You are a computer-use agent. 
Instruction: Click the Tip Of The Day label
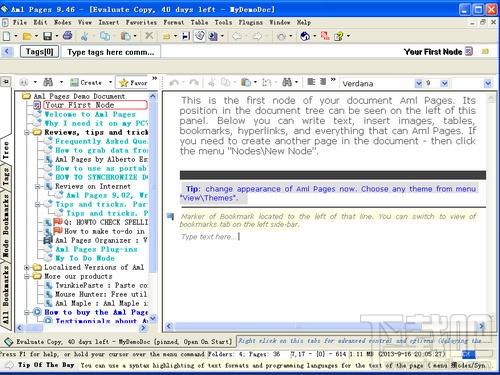click(x=46, y=365)
